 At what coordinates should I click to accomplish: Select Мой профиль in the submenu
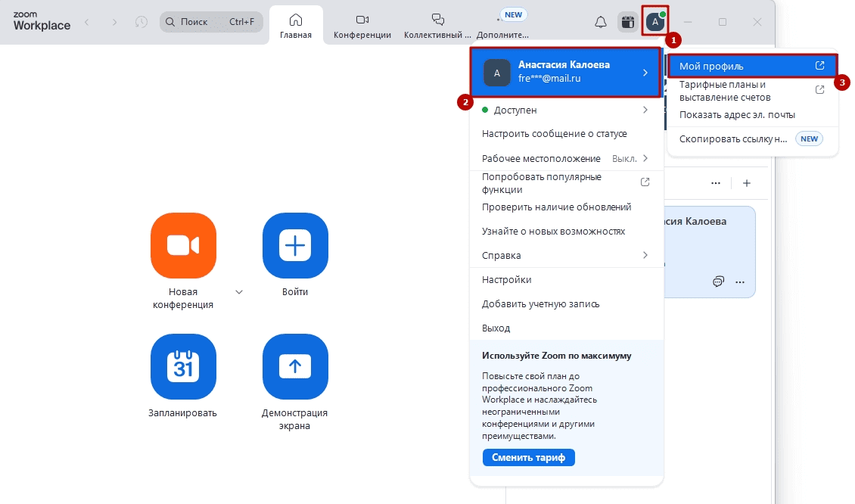(x=753, y=66)
